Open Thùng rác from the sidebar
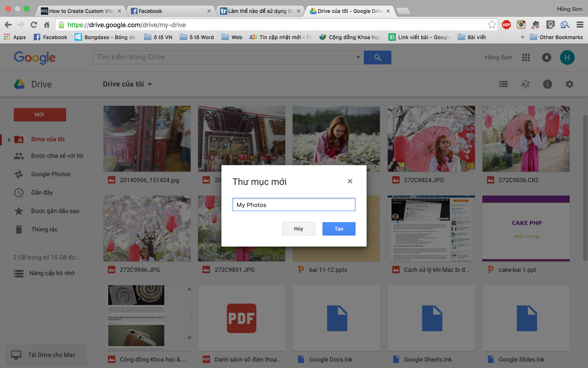This screenshot has height=368, width=588. (44, 229)
